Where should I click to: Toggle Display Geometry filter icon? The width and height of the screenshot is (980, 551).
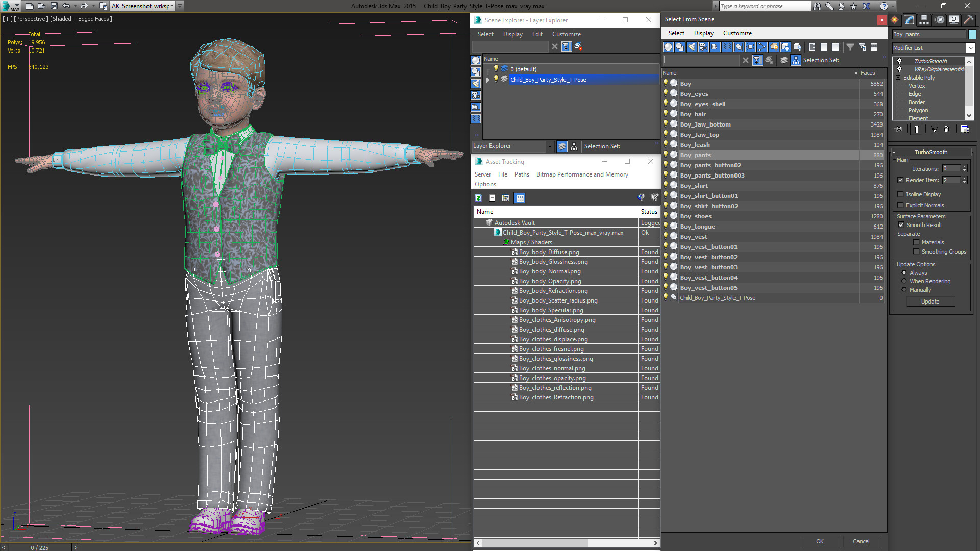(x=668, y=47)
